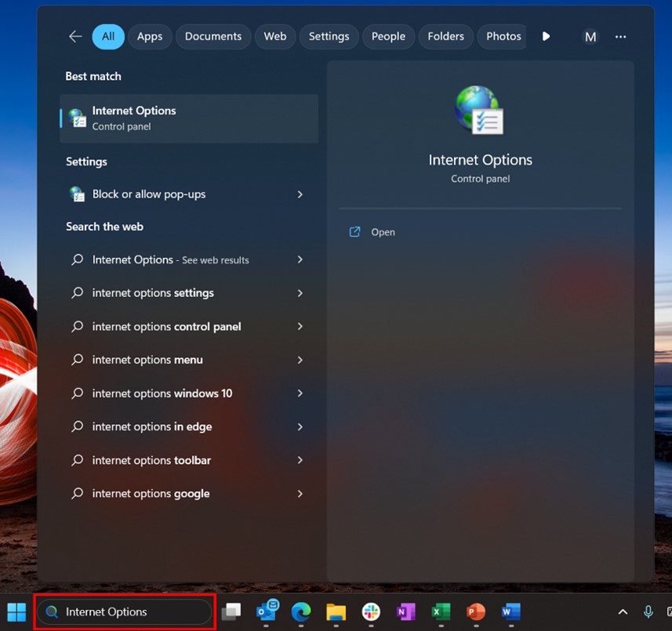This screenshot has height=631, width=672.
Task: Click the Windows Start button
Action: 16,611
